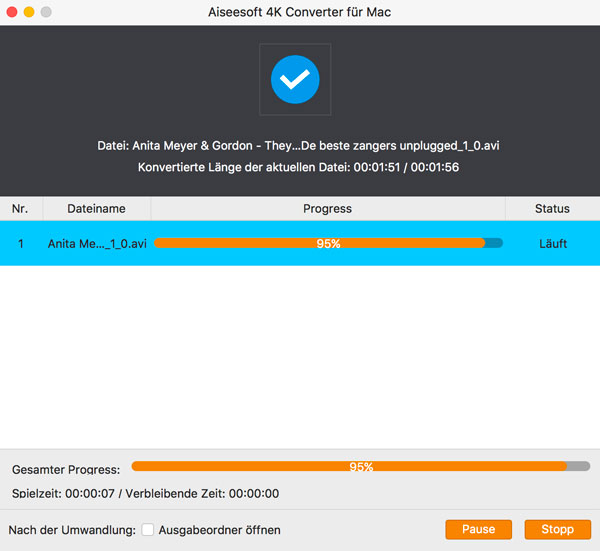Click the blue checkmark conversion icon
The image size is (600, 551).
coord(295,79)
